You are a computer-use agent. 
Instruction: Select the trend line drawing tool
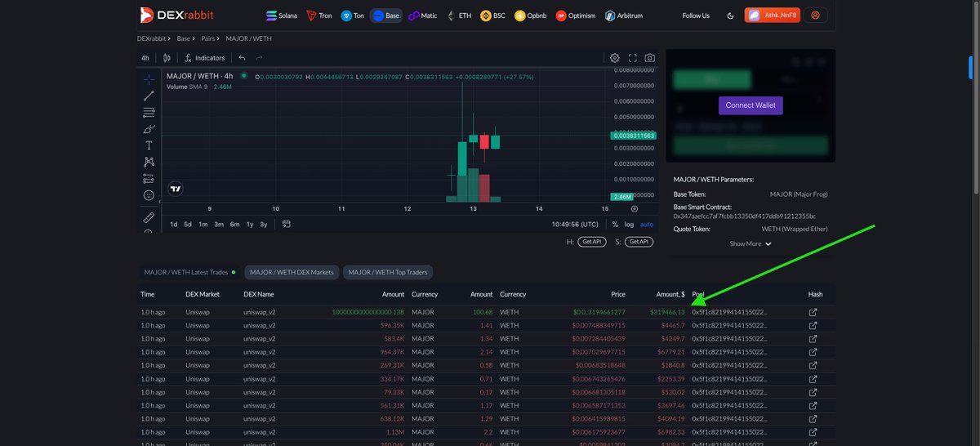point(149,96)
